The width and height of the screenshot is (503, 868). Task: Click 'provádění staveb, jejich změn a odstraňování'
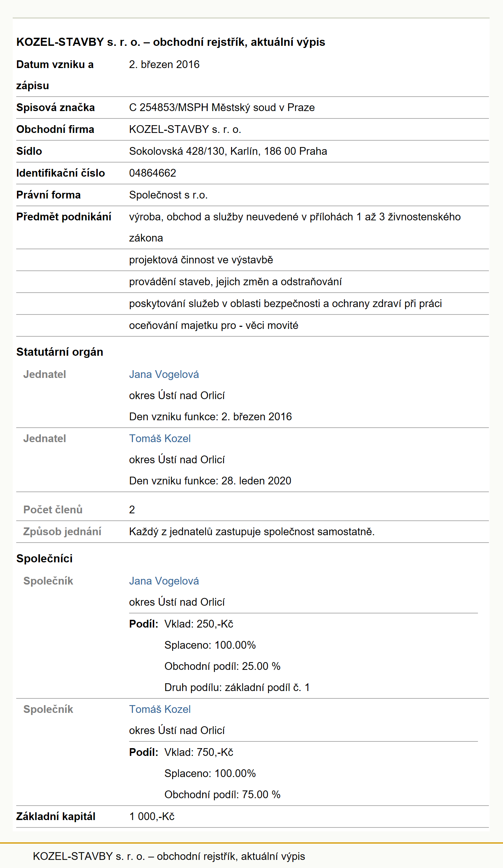click(x=235, y=282)
